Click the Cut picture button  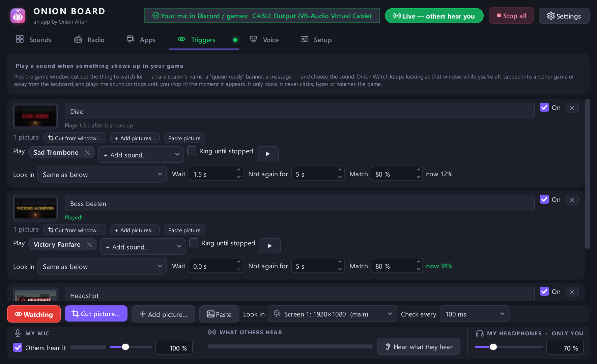[96, 314]
